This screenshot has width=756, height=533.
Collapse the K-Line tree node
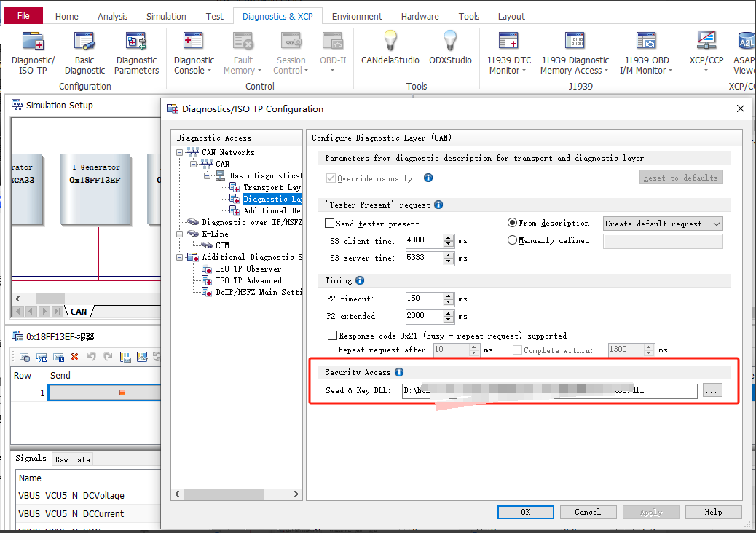click(179, 234)
